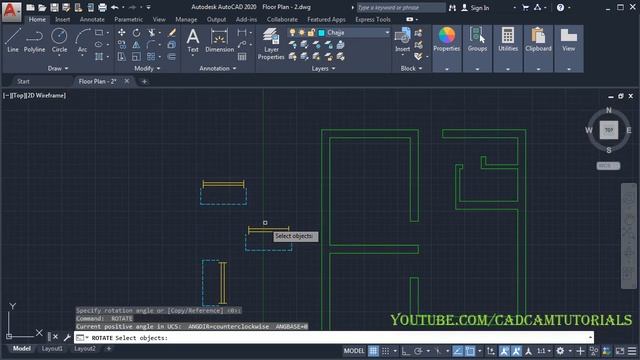Click the Save icon in quick access toolbar
This screenshot has height=360, width=640.
coord(54,7)
